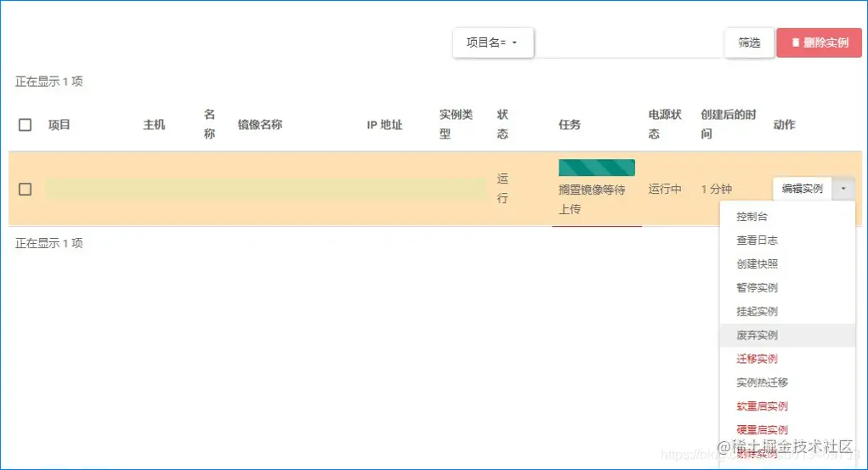Click the 搁置镜像等待上传 task text
This screenshot has height=470, width=868.
[x=592, y=199]
